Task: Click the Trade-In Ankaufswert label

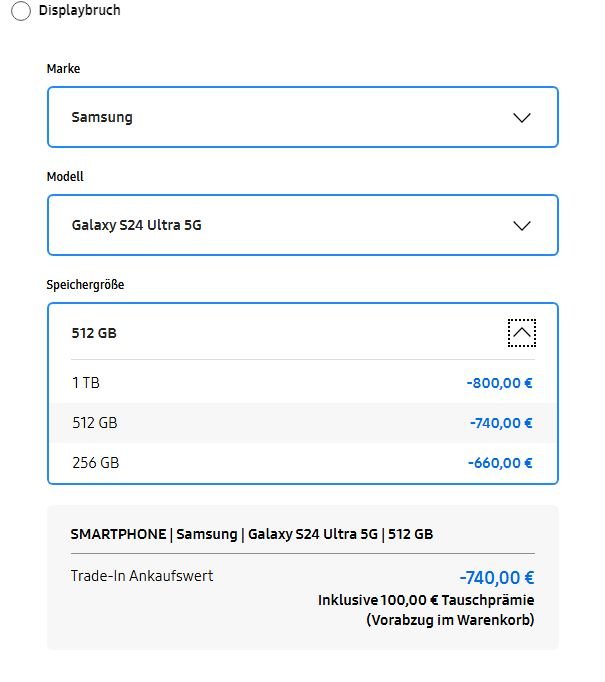Action: point(142,576)
